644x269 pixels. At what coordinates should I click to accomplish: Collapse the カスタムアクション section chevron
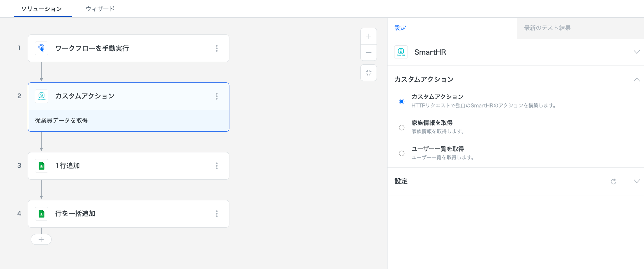point(636,80)
